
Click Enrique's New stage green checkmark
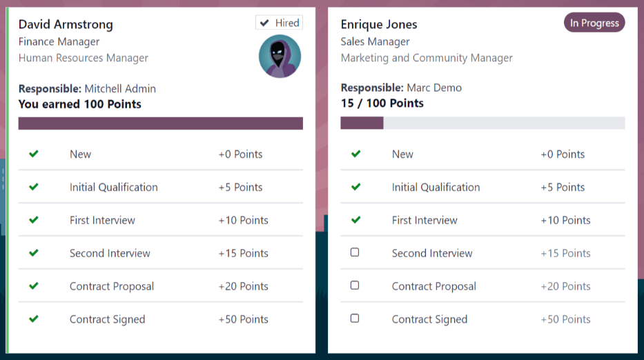click(x=355, y=154)
